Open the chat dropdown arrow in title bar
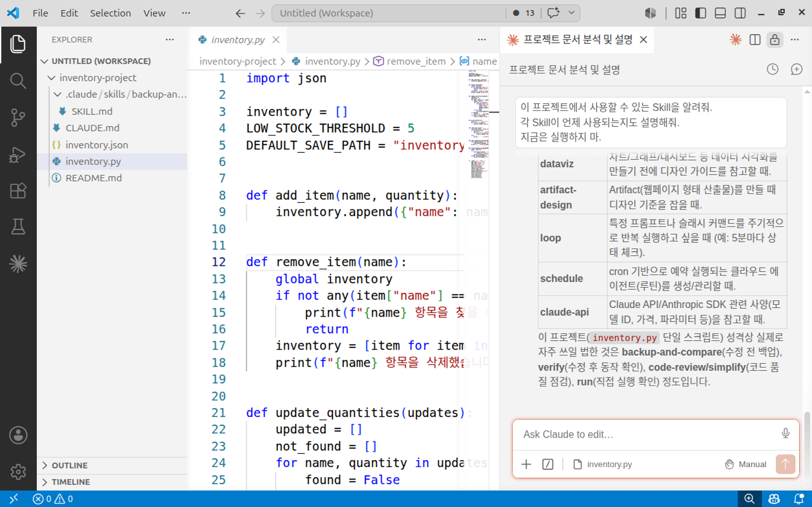Screen dimensions: 812x507 [571, 13]
